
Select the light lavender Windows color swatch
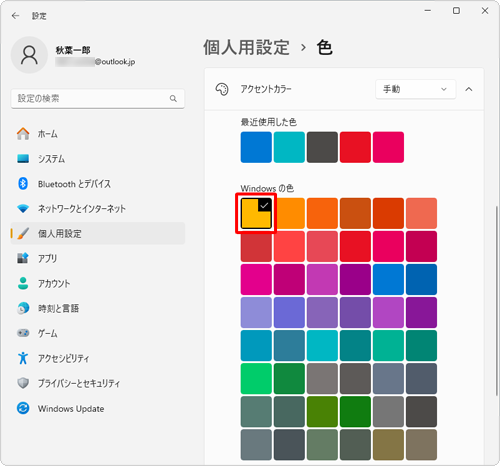click(x=256, y=312)
